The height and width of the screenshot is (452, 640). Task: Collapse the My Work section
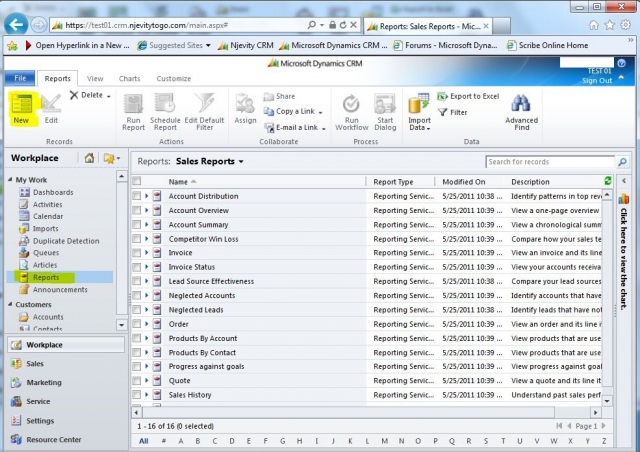pos(10,180)
